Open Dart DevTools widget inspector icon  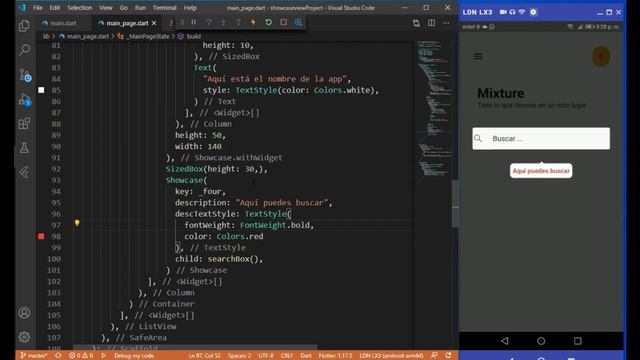pyautogui.click(x=298, y=22)
